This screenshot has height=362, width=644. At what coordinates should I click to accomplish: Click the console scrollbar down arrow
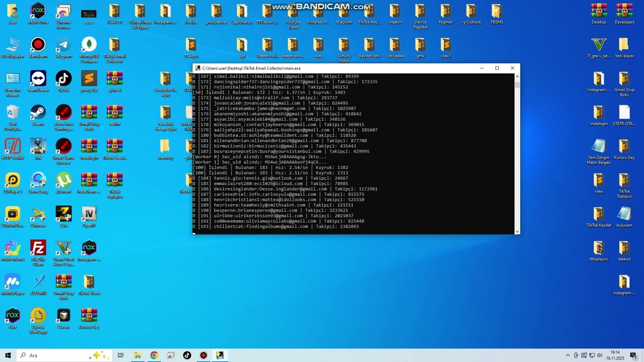[x=517, y=232]
